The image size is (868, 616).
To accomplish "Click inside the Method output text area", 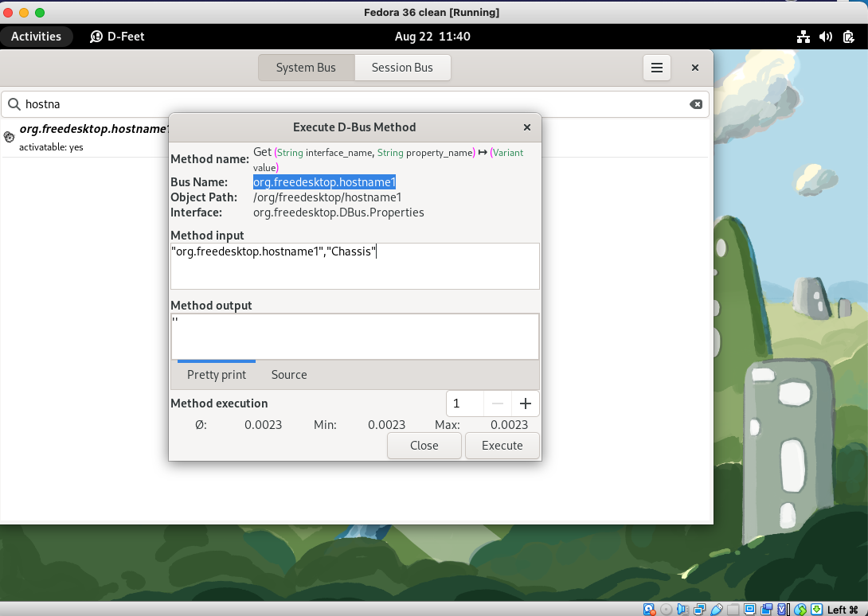I will click(x=355, y=337).
